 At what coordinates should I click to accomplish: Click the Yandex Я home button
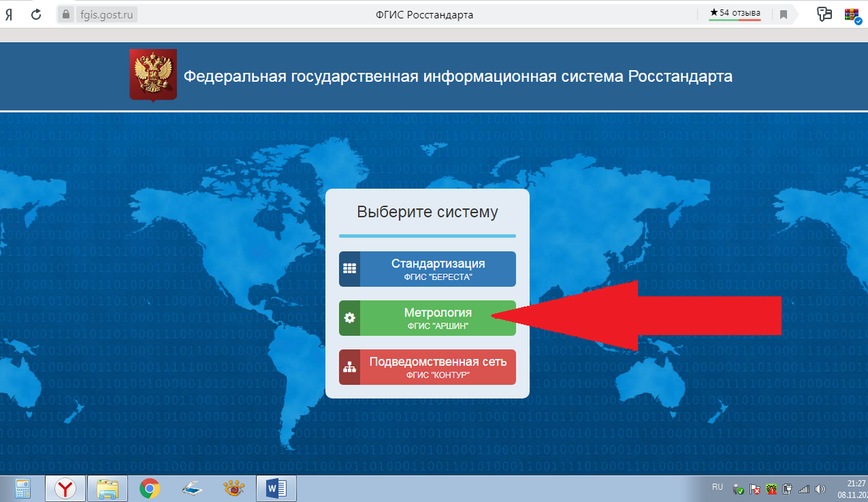tap(8, 14)
